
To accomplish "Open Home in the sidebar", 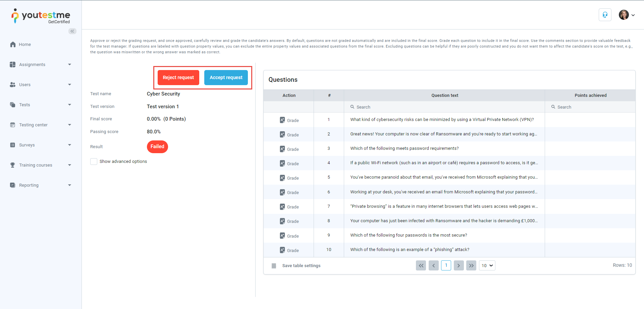I will [x=25, y=44].
